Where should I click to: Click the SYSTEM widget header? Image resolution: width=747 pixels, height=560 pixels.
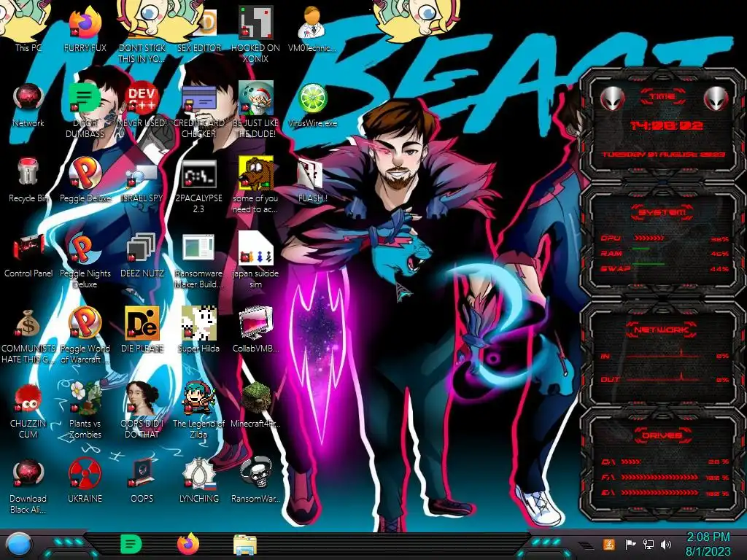pos(662,212)
